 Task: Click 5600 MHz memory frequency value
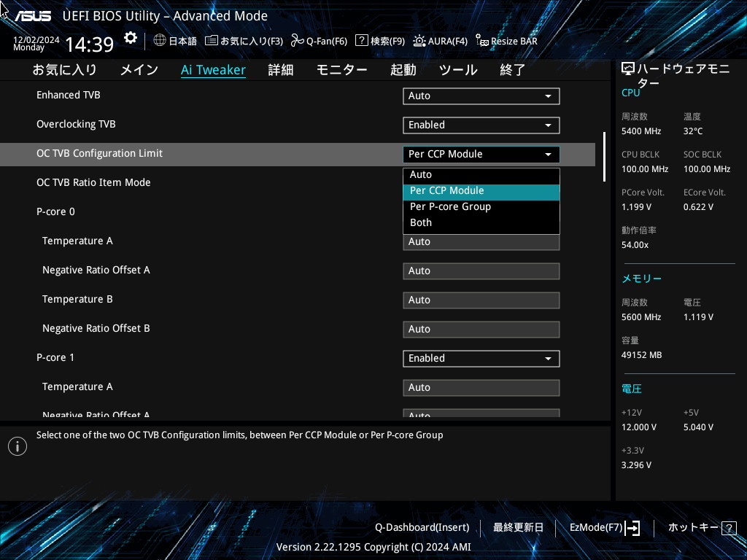pos(641,317)
